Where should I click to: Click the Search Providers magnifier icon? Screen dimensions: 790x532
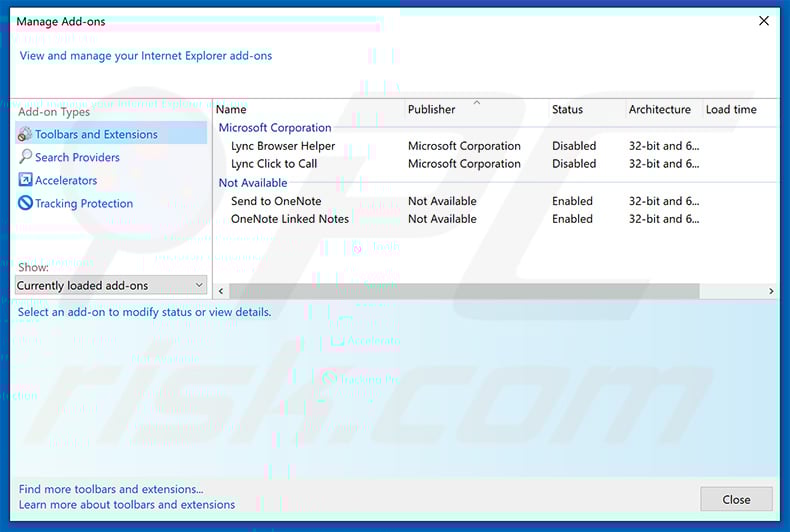pos(25,157)
